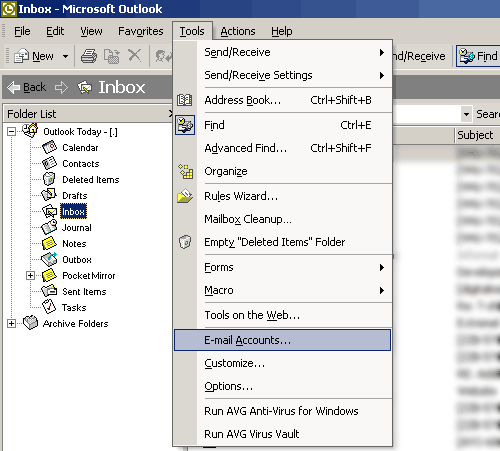Click the Forward arrow icon
Image resolution: width=500 pixels, height=451 pixels.
61,88
